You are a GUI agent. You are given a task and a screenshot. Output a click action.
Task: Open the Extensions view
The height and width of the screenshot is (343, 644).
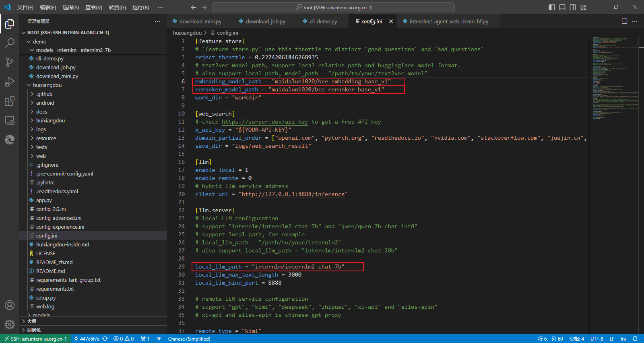[x=10, y=101]
